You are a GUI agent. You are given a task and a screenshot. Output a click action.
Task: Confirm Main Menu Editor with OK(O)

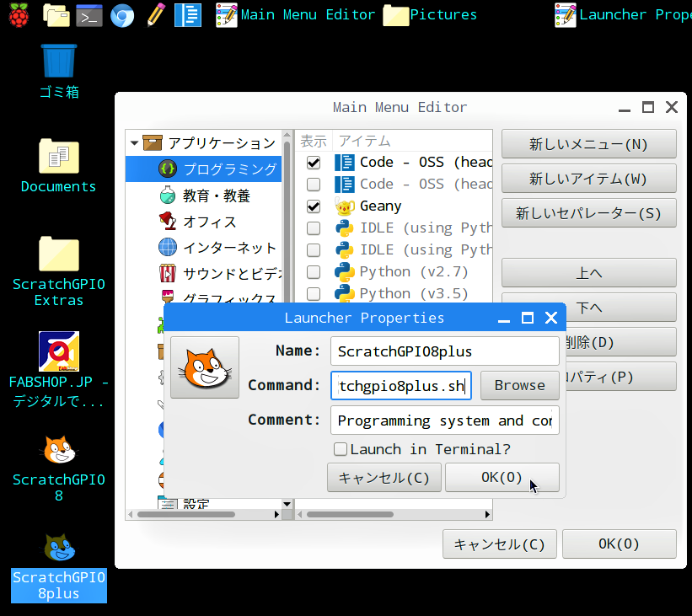pos(620,544)
